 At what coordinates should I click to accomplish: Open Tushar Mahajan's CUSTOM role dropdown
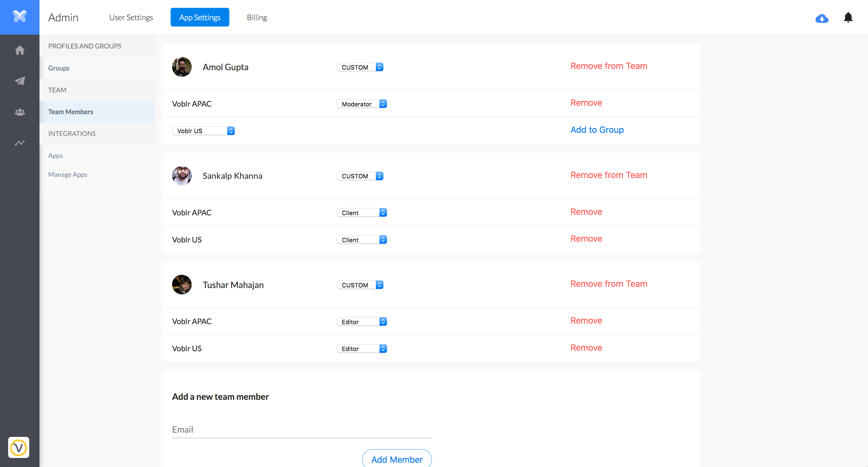click(360, 285)
